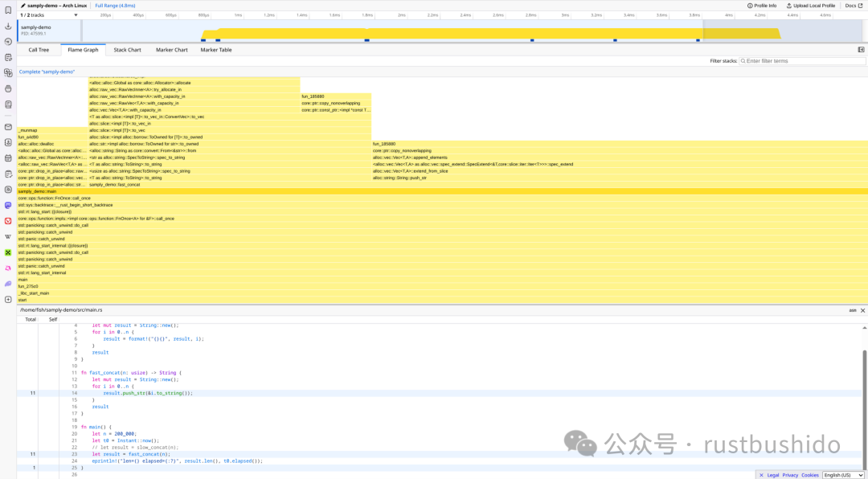
Task: Click the pencil icon to edit profile name
Action: (x=23, y=5)
